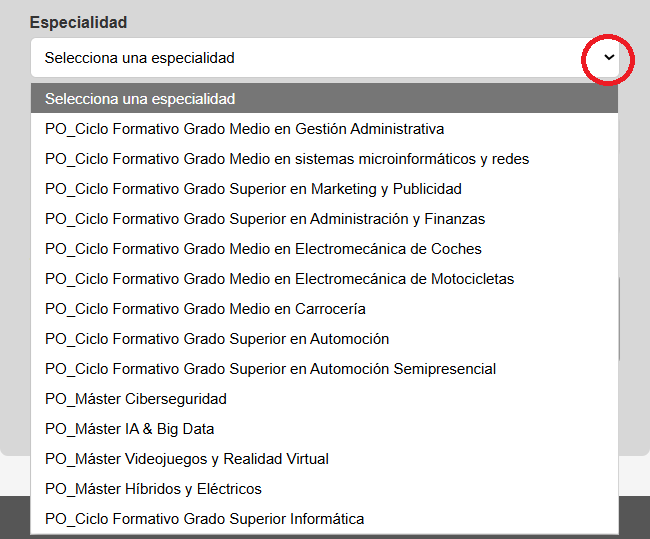Select Grado Medio sistemas microinformáticos y redes
This screenshot has height=539, width=650.
[287, 159]
